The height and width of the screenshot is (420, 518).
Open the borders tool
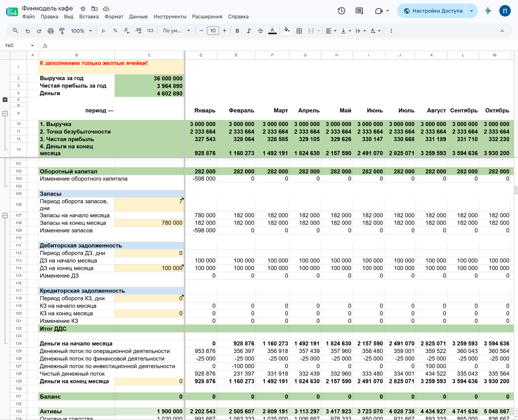(x=299, y=31)
